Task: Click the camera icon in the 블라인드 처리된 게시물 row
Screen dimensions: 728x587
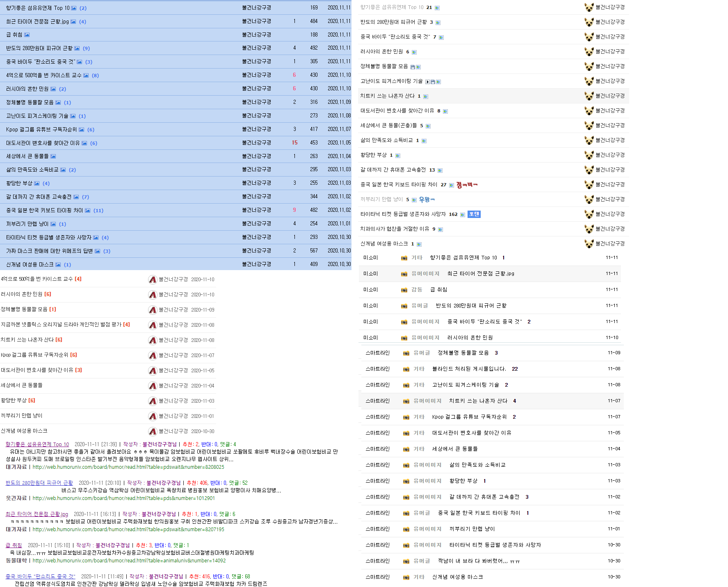Action: click(406, 369)
